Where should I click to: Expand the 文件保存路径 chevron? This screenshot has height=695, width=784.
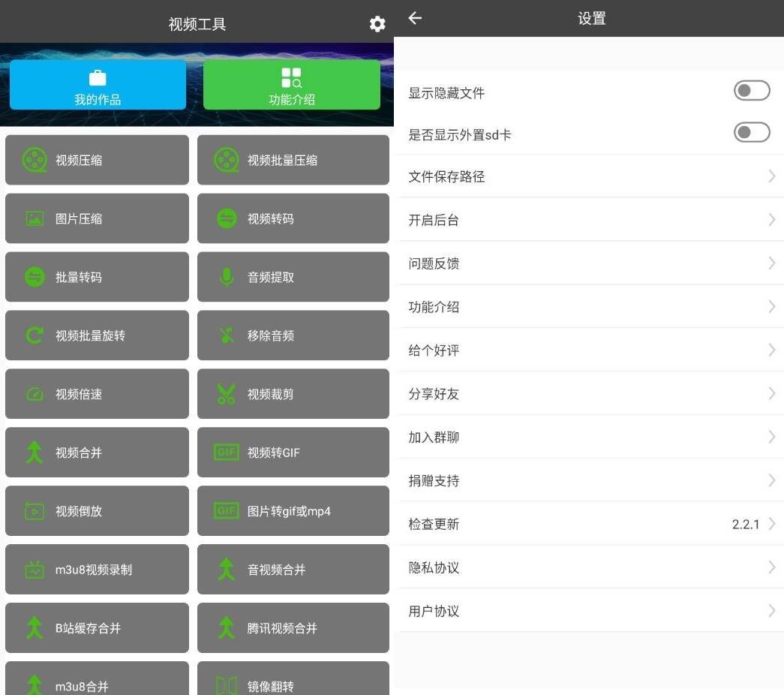771,176
